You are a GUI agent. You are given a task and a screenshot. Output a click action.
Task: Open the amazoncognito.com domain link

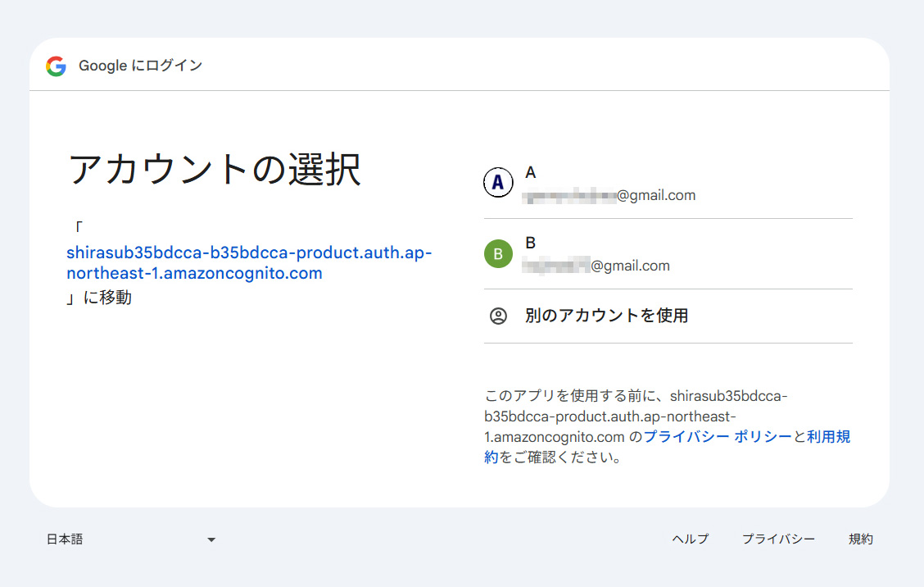tap(249, 262)
